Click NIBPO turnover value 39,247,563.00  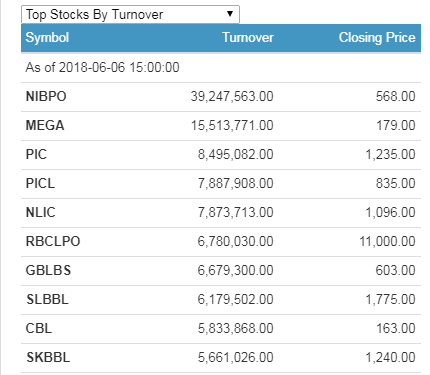click(x=232, y=97)
